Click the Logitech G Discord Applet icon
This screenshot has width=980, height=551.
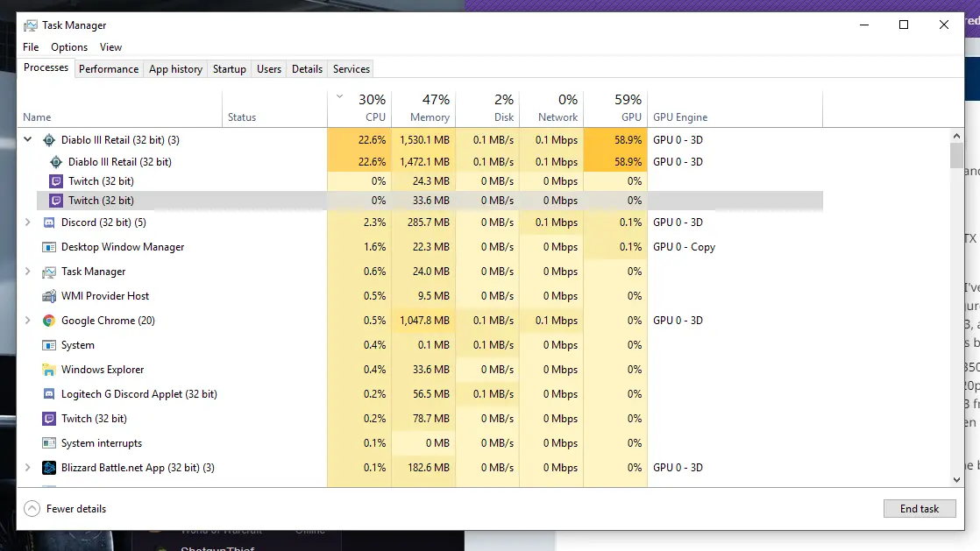49,394
